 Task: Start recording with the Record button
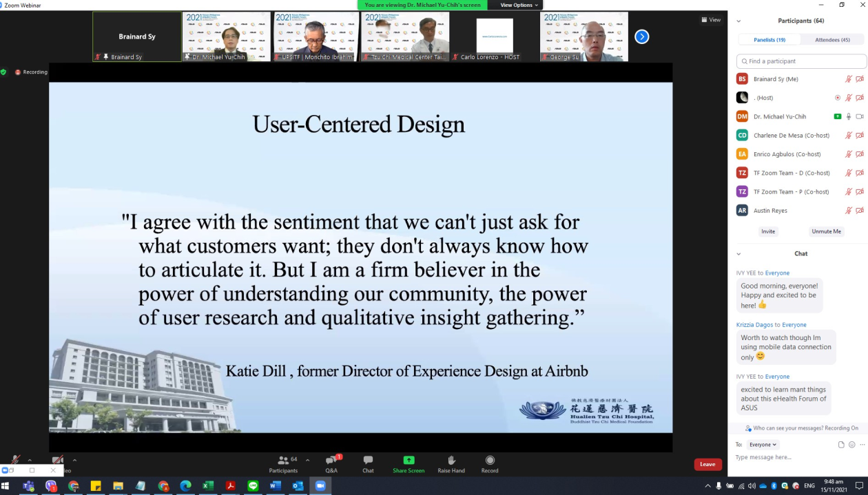[x=490, y=463]
